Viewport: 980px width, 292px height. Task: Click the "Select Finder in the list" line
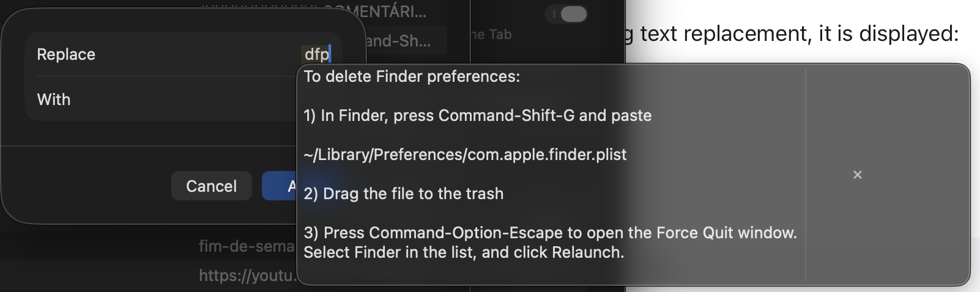point(464,252)
